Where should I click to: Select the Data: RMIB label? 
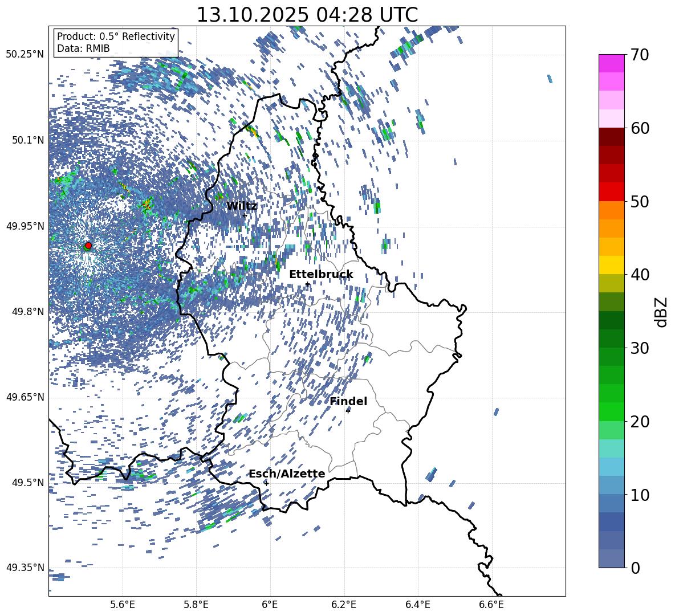[x=83, y=48]
